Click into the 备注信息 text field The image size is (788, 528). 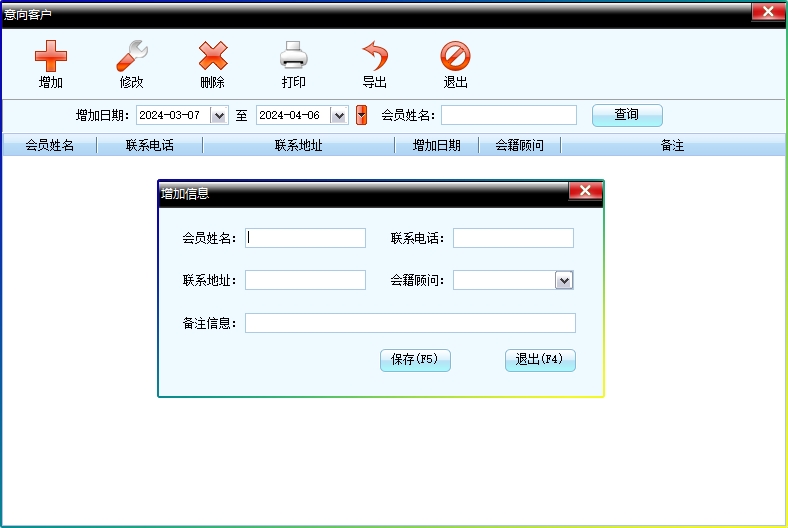(x=410, y=323)
